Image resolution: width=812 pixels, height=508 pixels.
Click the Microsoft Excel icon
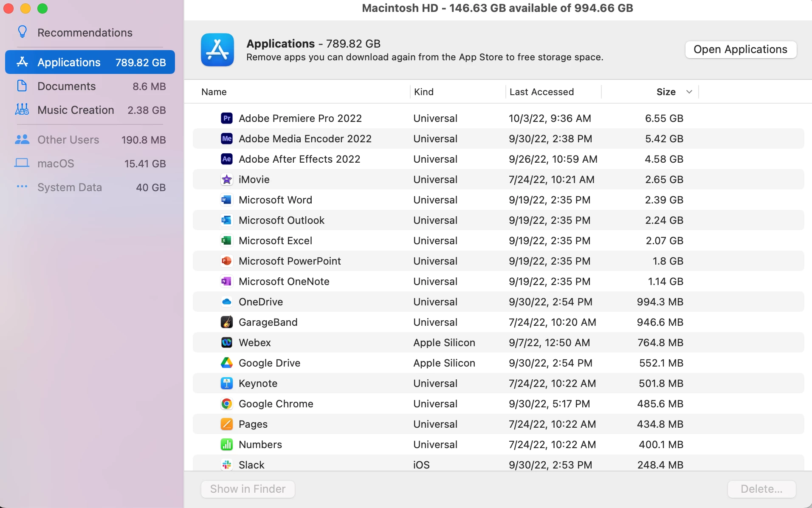click(x=227, y=240)
